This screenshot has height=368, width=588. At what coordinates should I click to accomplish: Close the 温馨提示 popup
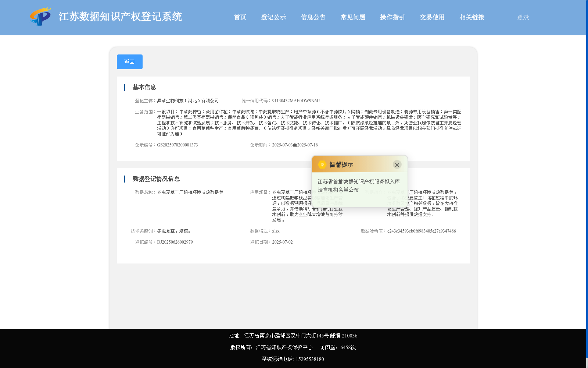(x=397, y=165)
